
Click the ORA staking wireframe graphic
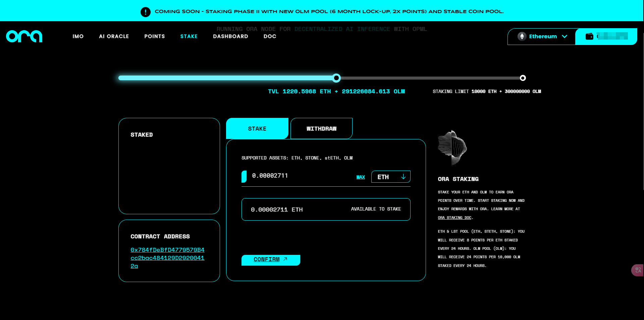(x=452, y=148)
